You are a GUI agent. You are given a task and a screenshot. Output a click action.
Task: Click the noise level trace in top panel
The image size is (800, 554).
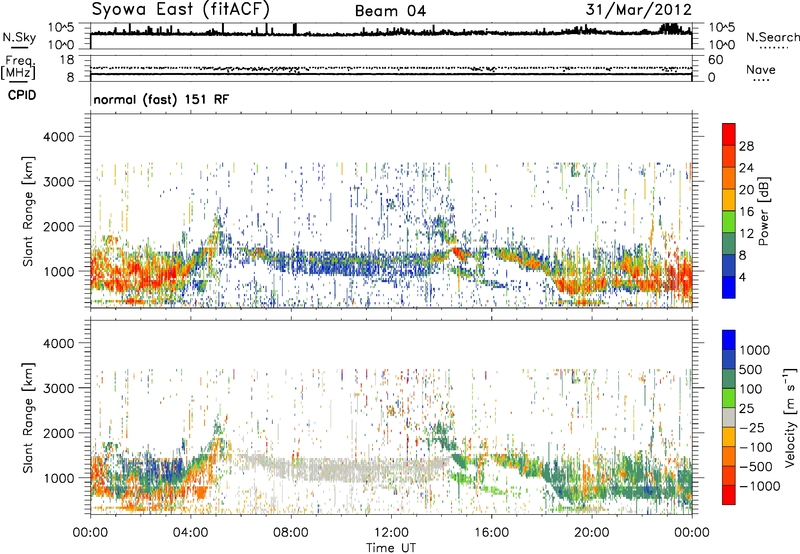(391, 33)
